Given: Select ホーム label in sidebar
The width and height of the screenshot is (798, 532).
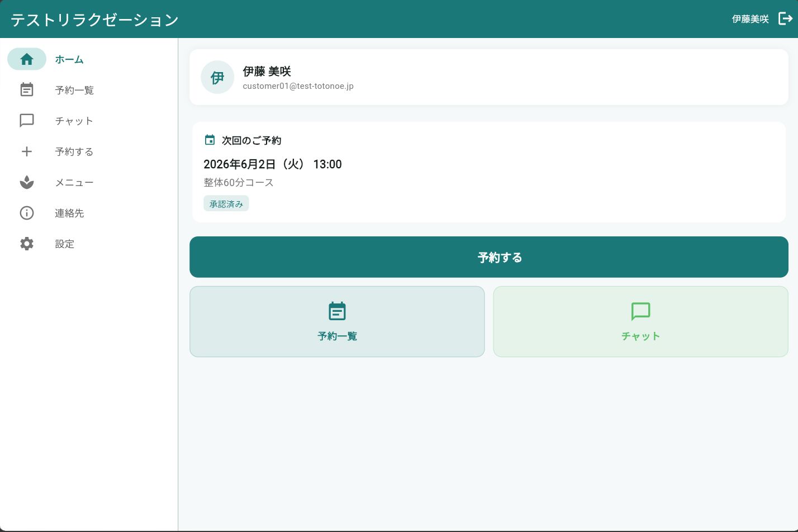Looking at the screenshot, I should click(x=69, y=59).
